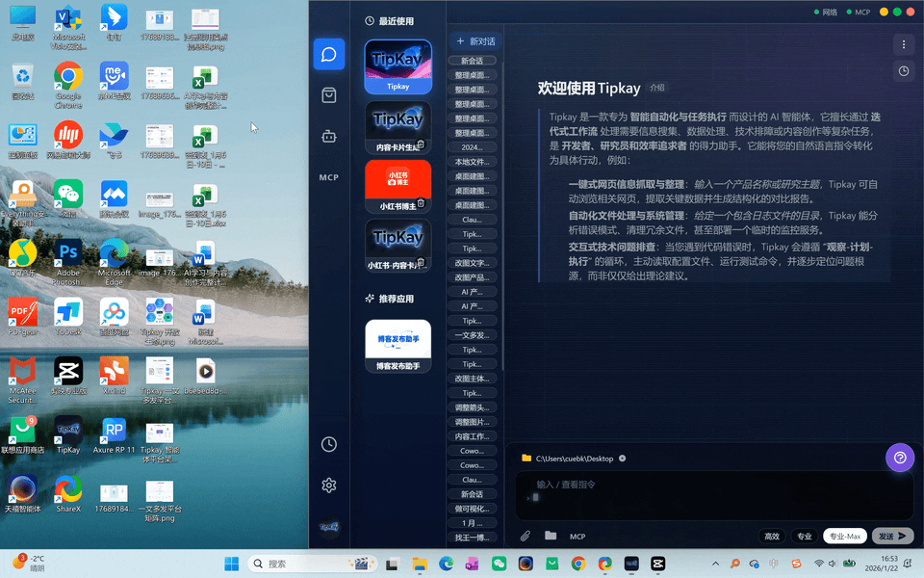The width and height of the screenshot is (924, 578).
Task: Open the MCP tab in left sidebar
Action: pos(329,178)
